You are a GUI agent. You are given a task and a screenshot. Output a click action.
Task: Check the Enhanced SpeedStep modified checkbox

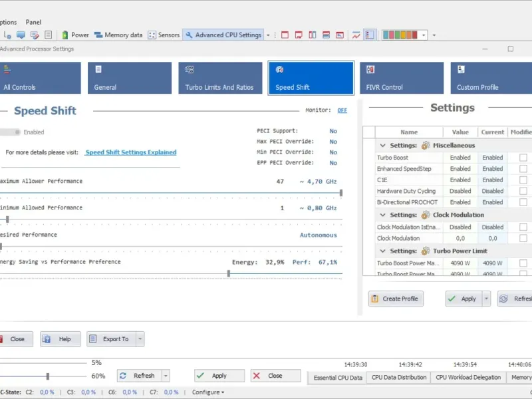coord(523,169)
